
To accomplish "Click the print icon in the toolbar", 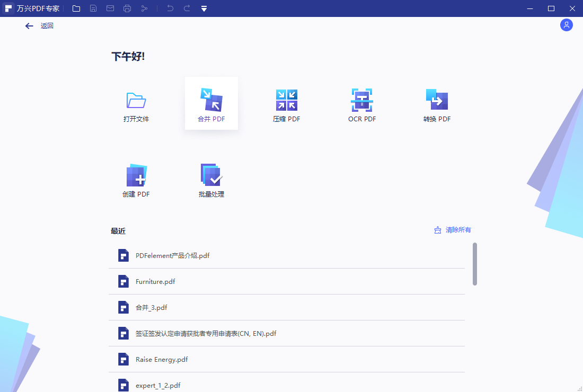I will coord(127,8).
